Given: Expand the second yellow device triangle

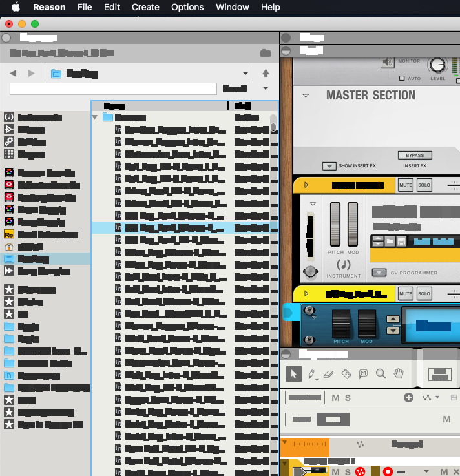Looking at the screenshot, I should tap(306, 294).
